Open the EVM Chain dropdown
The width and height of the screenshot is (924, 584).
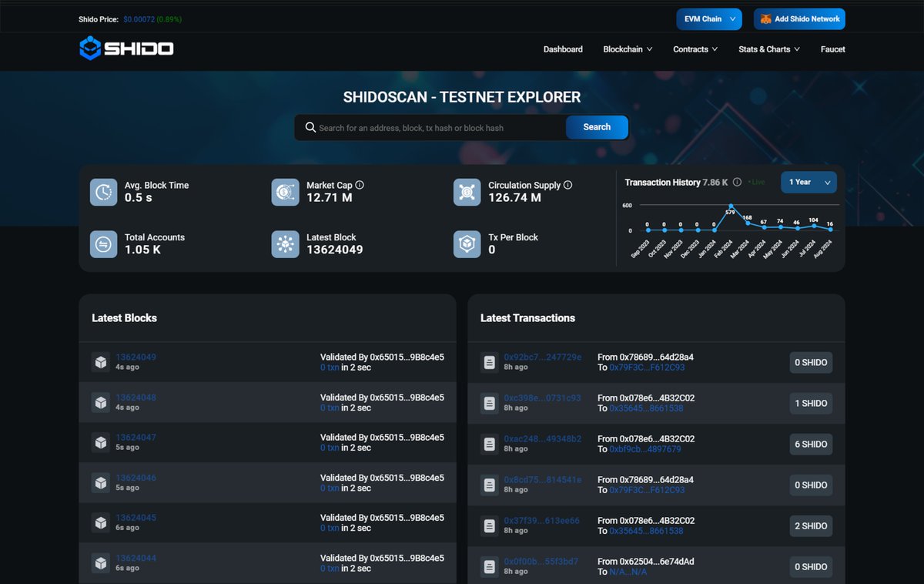(709, 19)
